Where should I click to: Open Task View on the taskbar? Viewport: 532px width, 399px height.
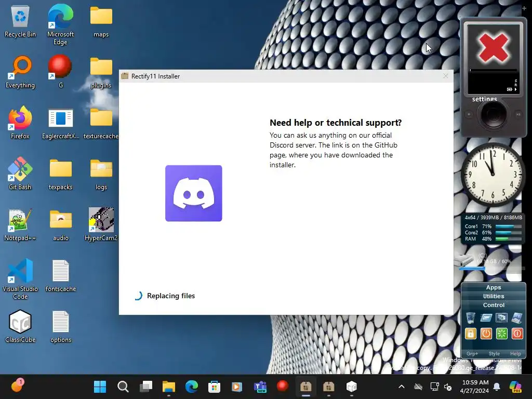(146, 387)
